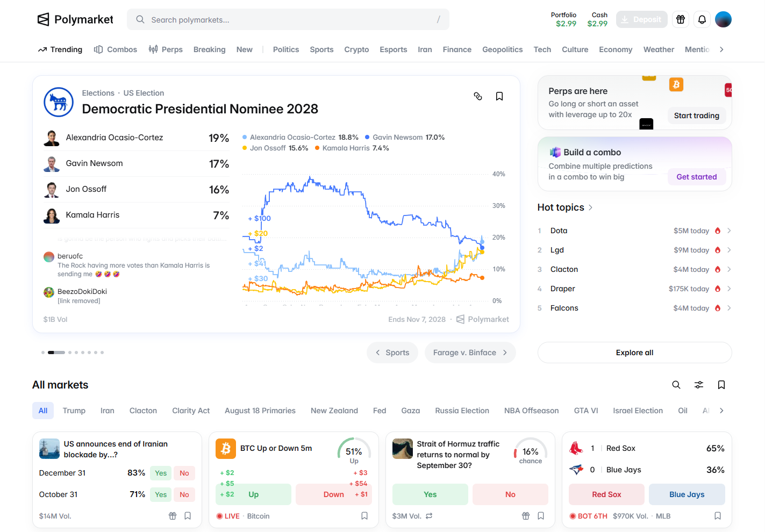Click Start trading button

[697, 116]
